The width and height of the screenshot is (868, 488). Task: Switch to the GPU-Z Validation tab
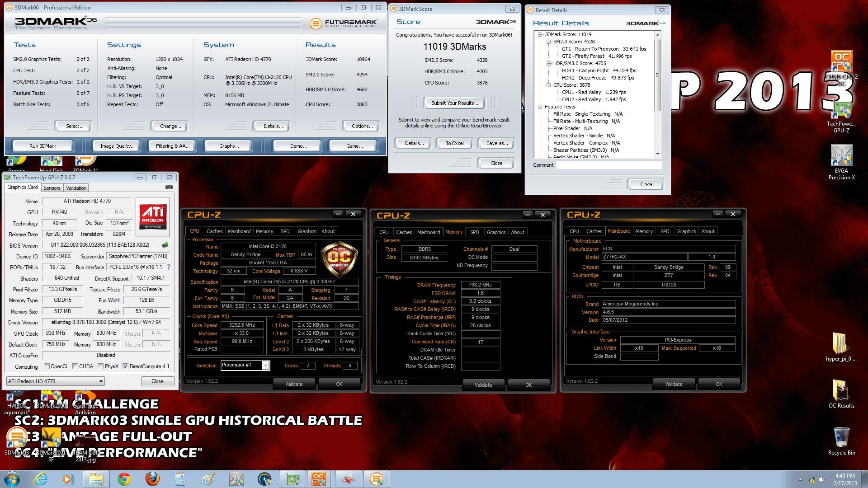[x=76, y=188]
